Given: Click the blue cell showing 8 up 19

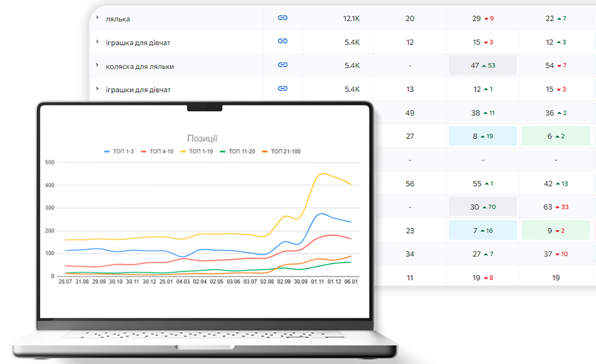Looking at the screenshot, I should click(x=483, y=136).
